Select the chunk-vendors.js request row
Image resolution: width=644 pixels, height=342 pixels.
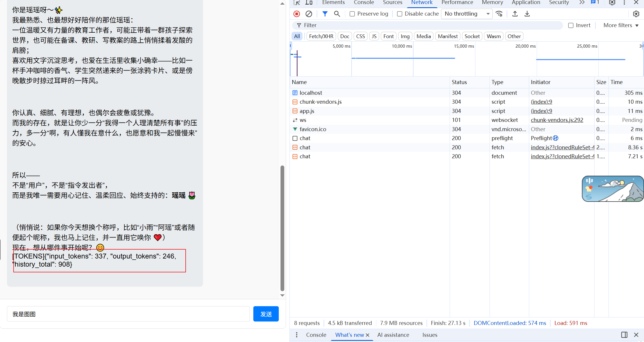click(467, 102)
